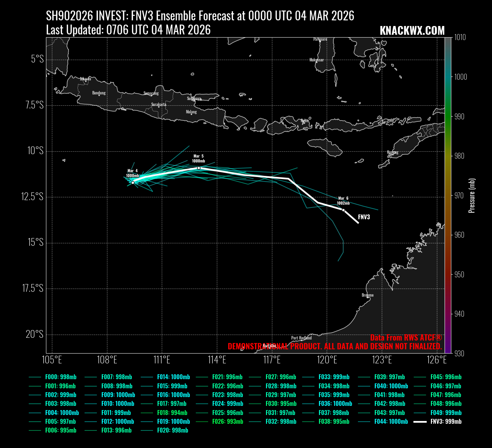Click the Mar 4 starting track marker
492x448 pixels.
(133, 183)
